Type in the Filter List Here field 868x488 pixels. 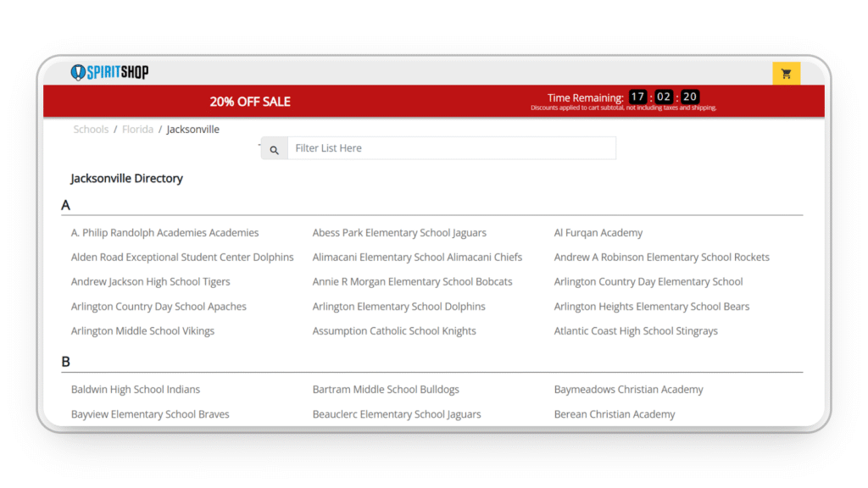(x=451, y=148)
